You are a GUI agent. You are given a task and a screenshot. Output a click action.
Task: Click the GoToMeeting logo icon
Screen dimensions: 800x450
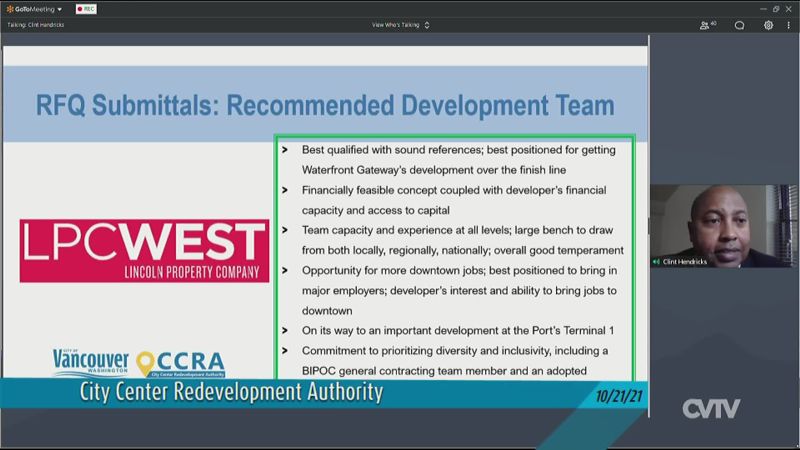click(x=9, y=9)
